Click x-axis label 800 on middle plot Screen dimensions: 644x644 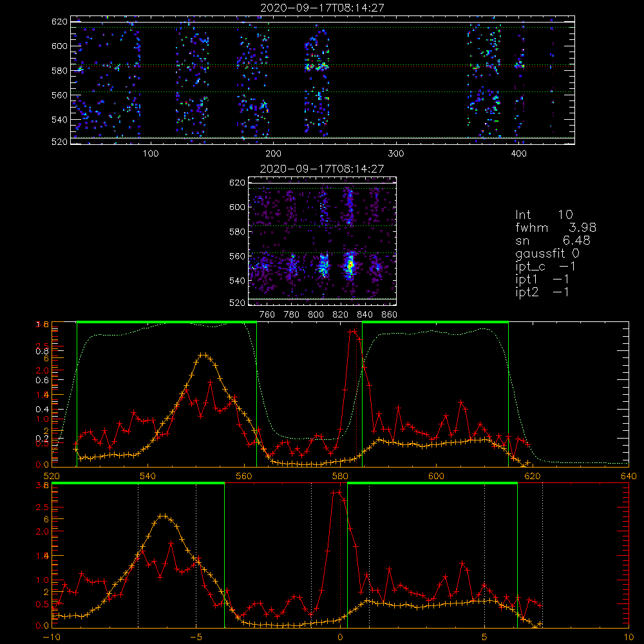pyautogui.click(x=316, y=315)
